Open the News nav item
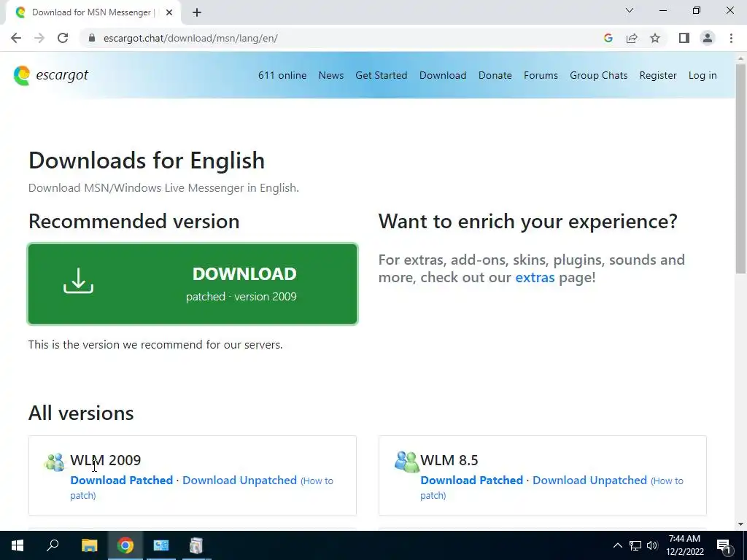 pos(331,75)
